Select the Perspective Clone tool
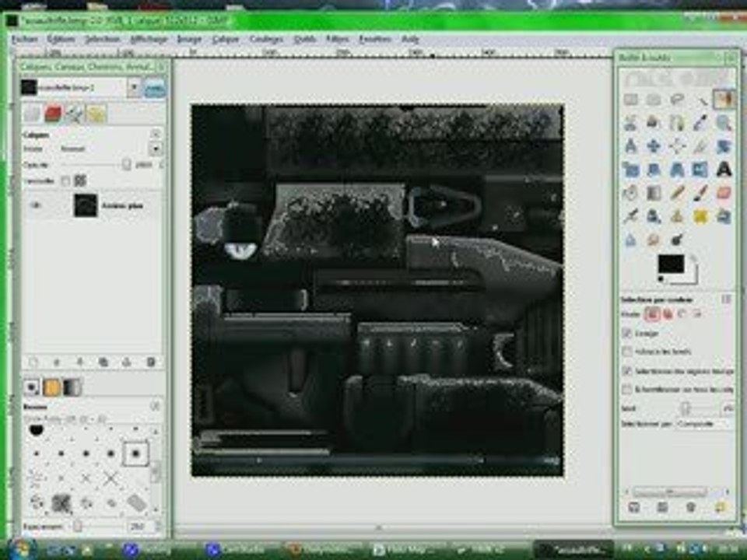747x560 pixels. [x=724, y=216]
